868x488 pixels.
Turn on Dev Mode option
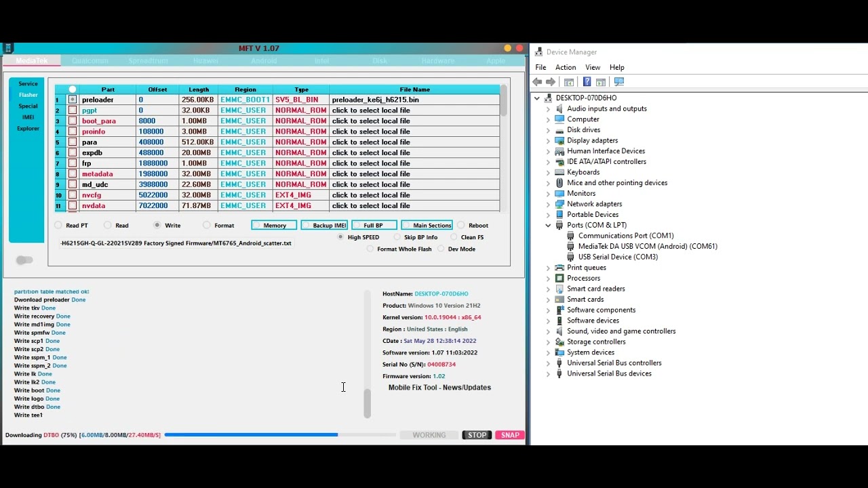[x=441, y=249]
